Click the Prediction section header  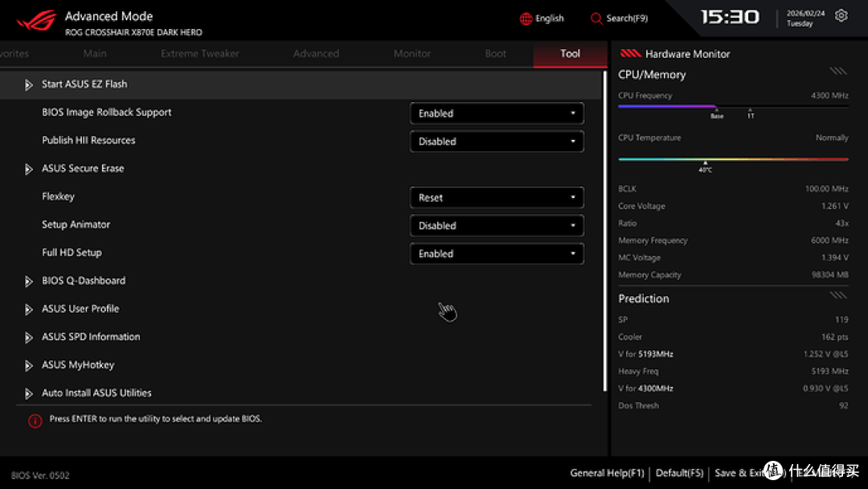[643, 298]
